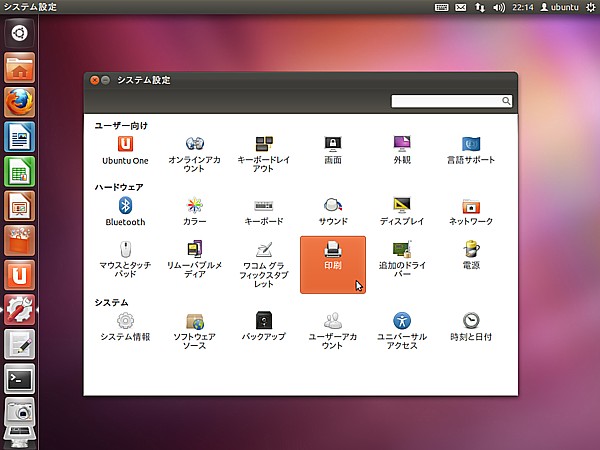Open バックアップ (Backup) settings

pos(264,326)
